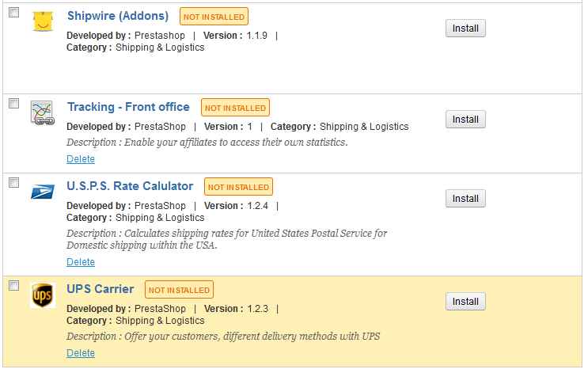The height and width of the screenshot is (373, 588).
Task: Select the U.S.P.S. Rate Calculator checkbox
Action: tap(13, 183)
